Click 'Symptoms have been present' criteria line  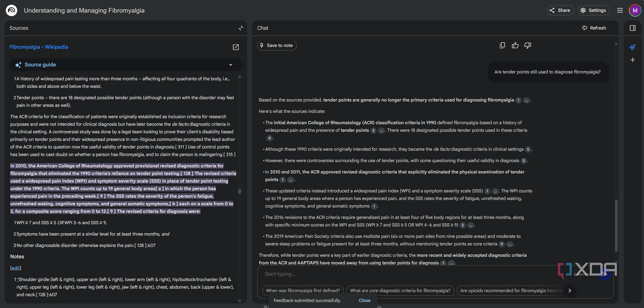pos(93,234)
